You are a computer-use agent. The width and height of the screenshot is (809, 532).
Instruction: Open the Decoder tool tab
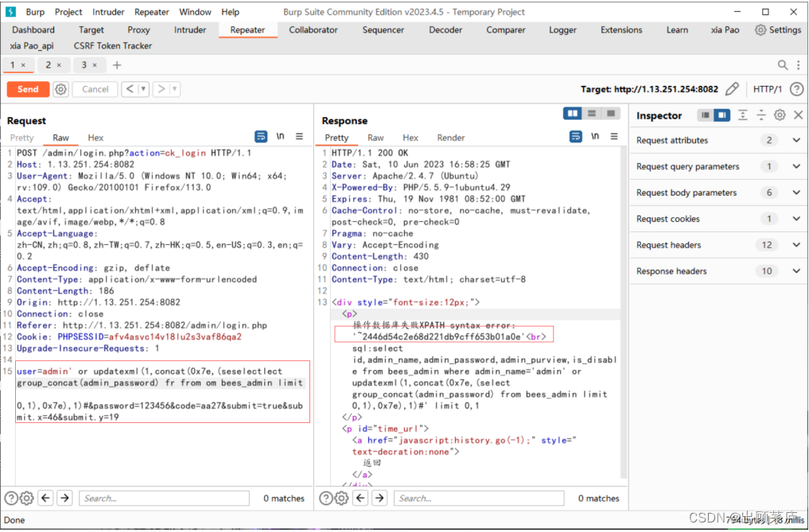445,30
